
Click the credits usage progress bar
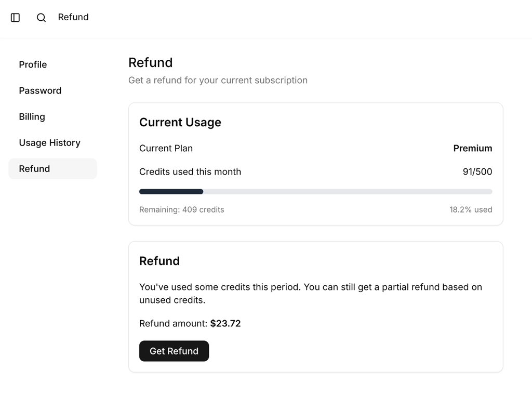click(315, 191)
